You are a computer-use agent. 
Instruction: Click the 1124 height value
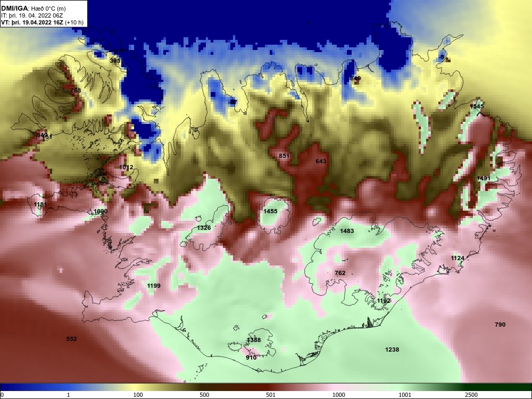click(x=458, y=258)
